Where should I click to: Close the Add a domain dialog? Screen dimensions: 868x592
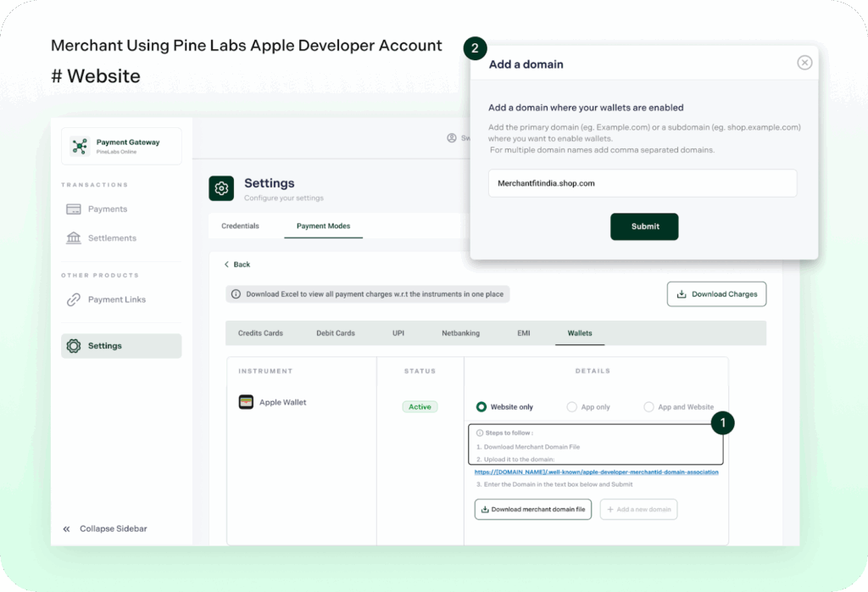point(804,63)
